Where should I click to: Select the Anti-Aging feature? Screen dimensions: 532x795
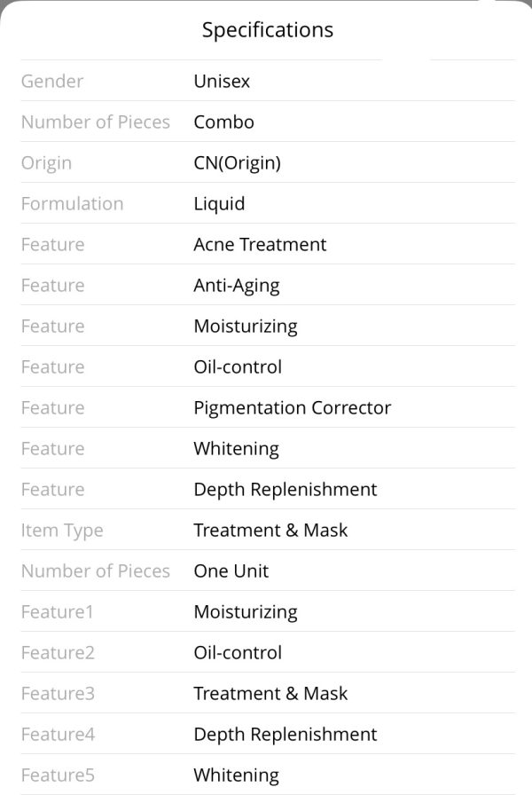[237, 286]
